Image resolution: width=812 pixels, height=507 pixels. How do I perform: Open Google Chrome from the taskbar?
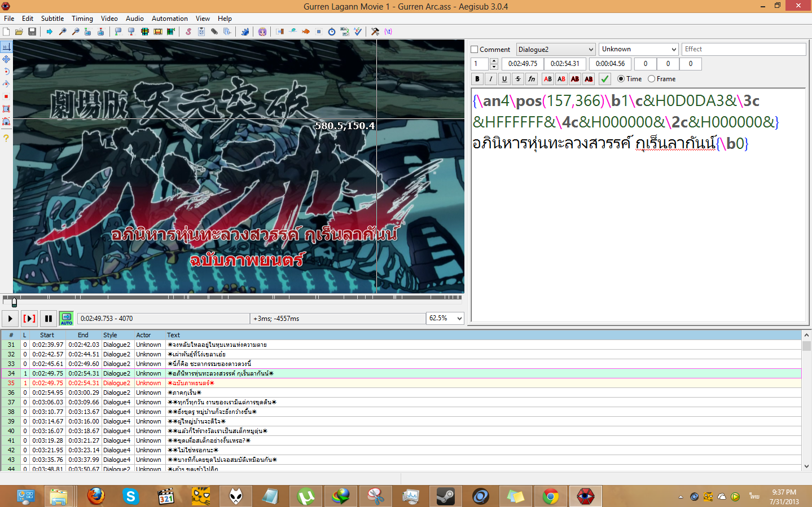click(x=551, y=496)
